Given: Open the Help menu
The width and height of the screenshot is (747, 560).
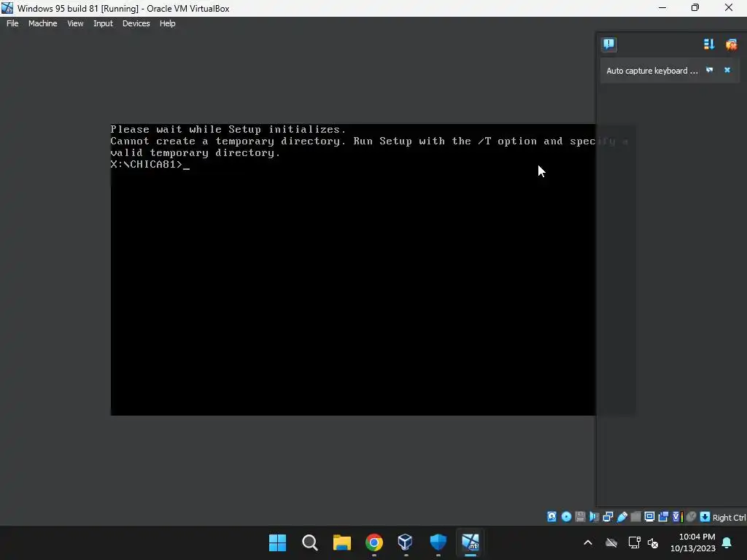Looking at the screenshot, I should coord(167,23).
